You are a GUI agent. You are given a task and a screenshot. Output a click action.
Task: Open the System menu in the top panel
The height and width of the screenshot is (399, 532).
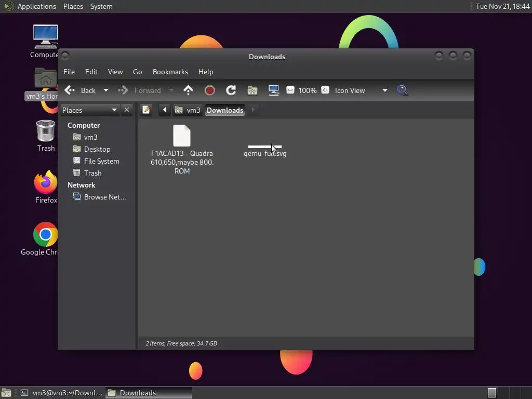coord(101,6)
